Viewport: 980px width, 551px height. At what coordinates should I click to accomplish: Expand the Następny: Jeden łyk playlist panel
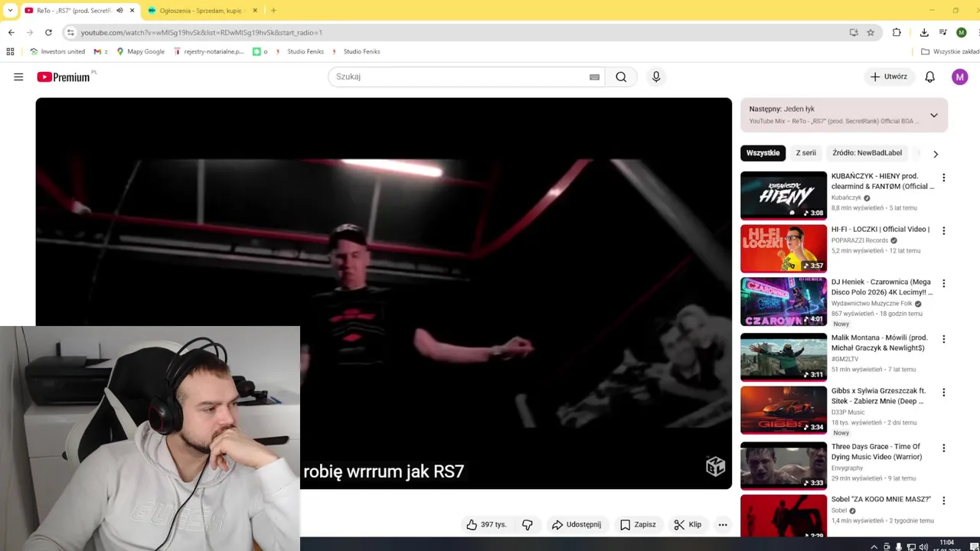[x=934, y=116]
